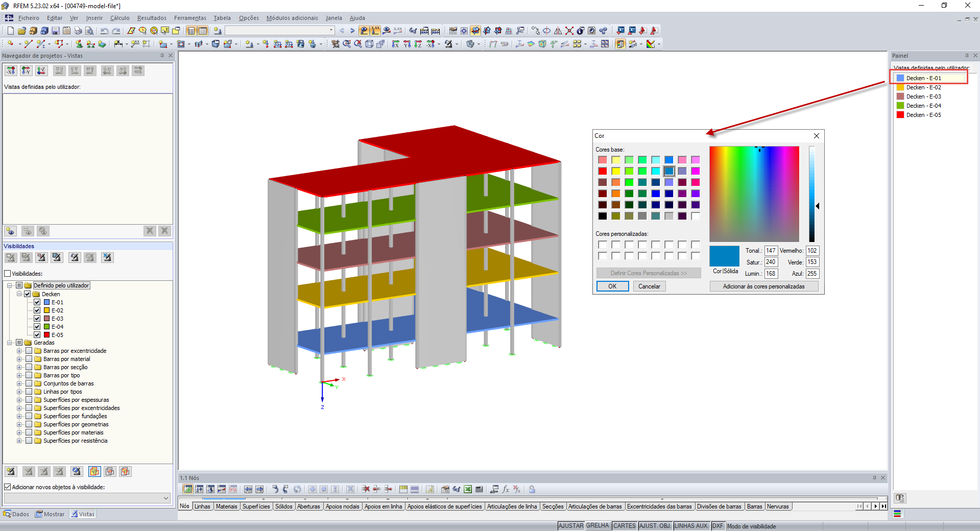This screenshot has height=531, width=980.
Task: Expand Linhas por tipos folder
Action: pos(19,392)
